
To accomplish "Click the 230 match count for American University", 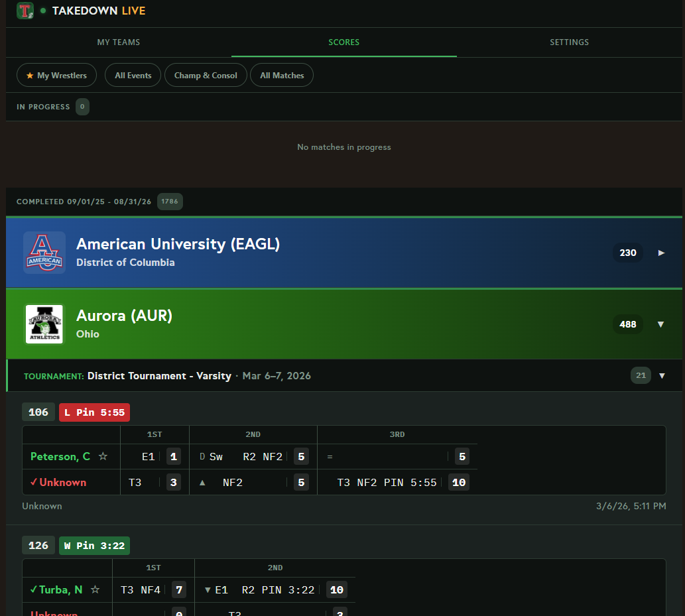I will (628, 253).
